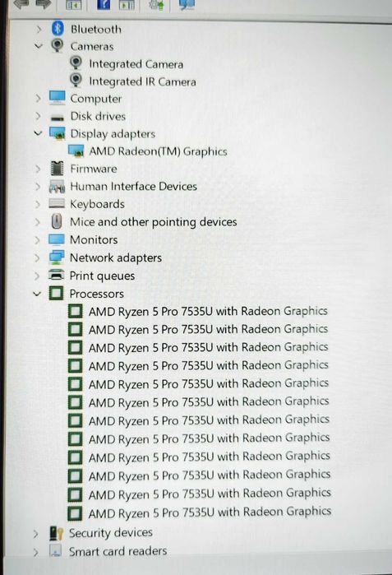This screenshot has height=575, width=392.
Task: Collapse the Processors node
Action: (37, 294)
